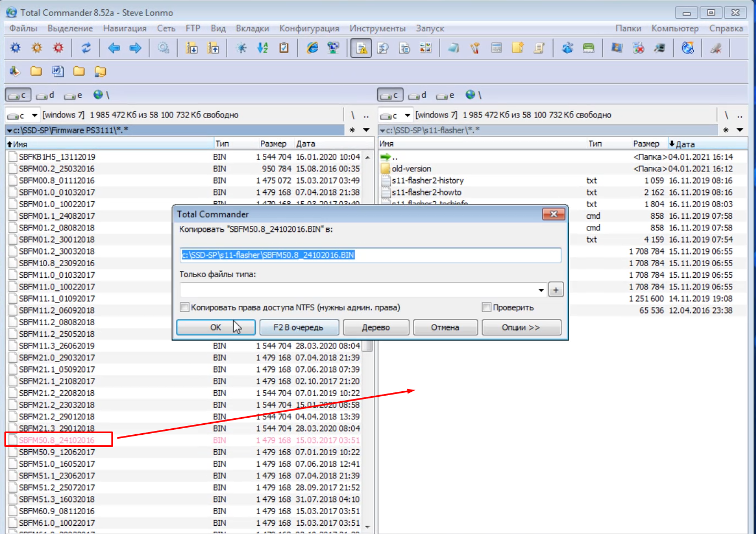Open right panel directory history arrow
Viewport: 756px width, 534px height.
click(x=740, y=130)
